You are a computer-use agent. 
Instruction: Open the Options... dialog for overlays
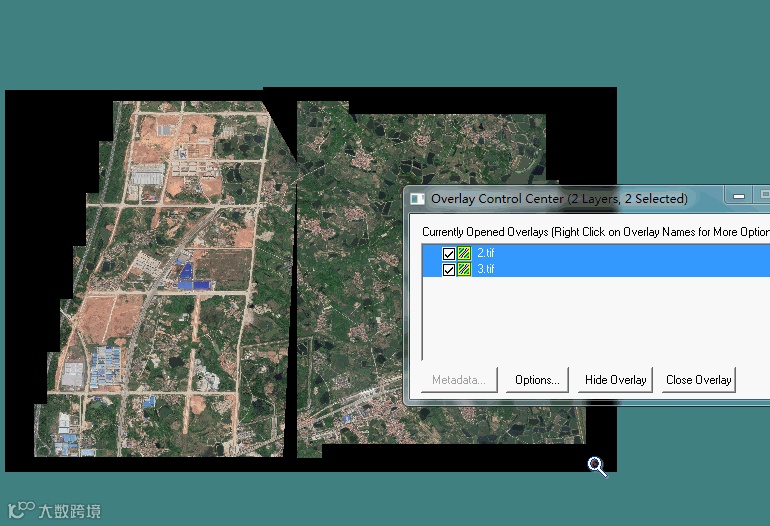[x=537, y=380]
